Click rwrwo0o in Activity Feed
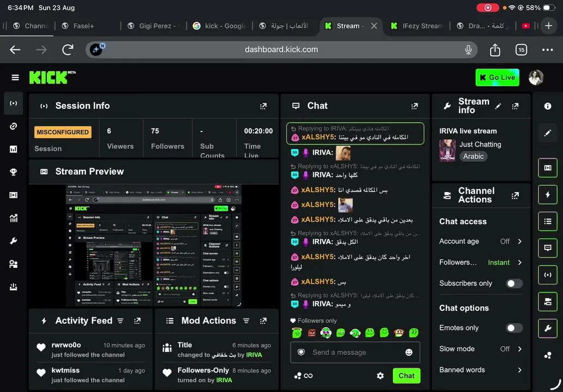 tap(66, 345)
